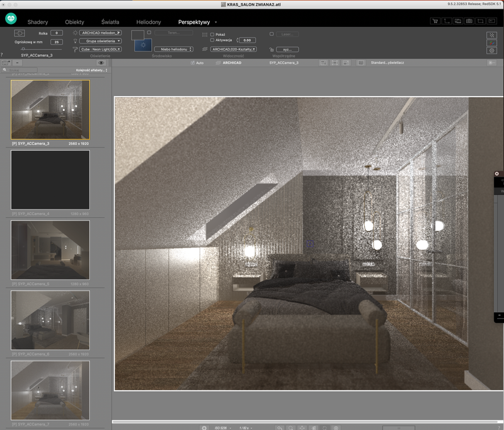Switch to the Obiekty tab

point(74,22)
